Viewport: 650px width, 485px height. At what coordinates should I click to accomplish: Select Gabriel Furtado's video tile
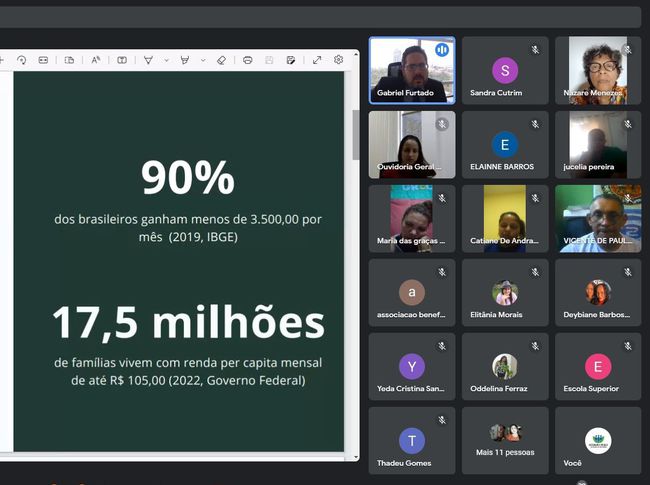(411, 70)
